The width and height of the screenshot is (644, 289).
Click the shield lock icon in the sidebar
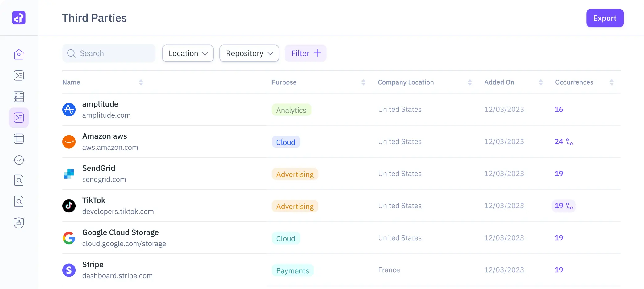pos(19,223)
